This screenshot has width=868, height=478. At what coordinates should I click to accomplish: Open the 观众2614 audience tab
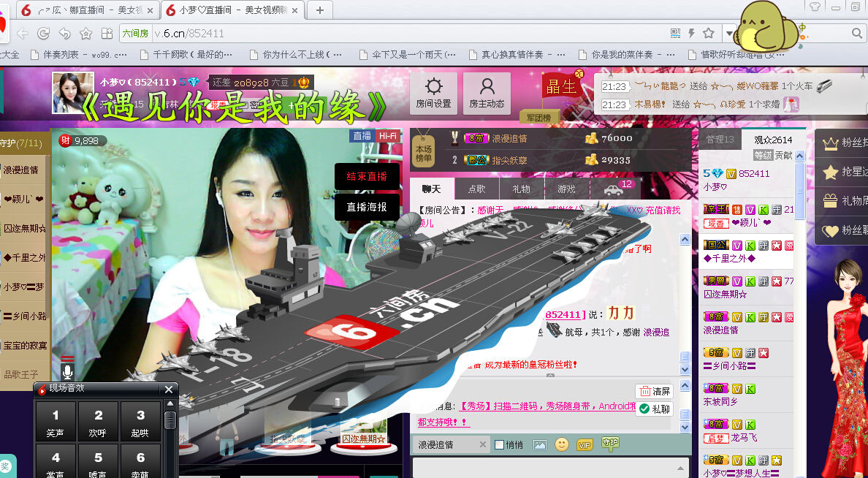[773, 140]
